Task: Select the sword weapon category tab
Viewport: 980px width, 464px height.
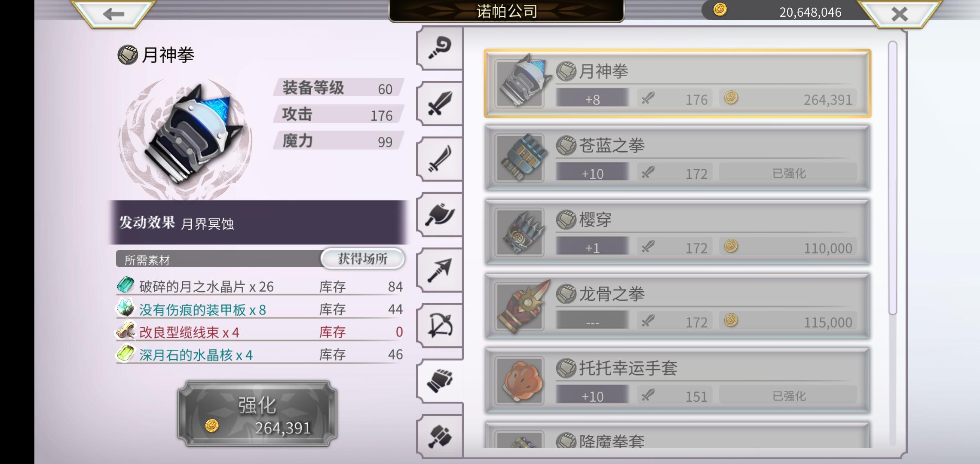Action: [440, 104]
